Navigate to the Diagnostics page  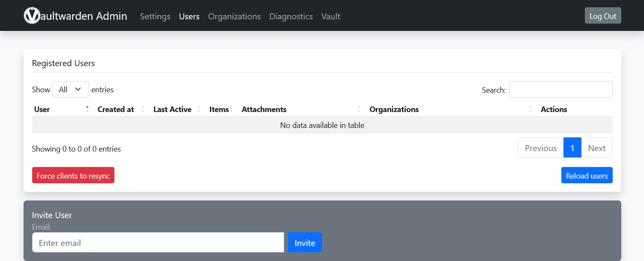tap(291, 16)
